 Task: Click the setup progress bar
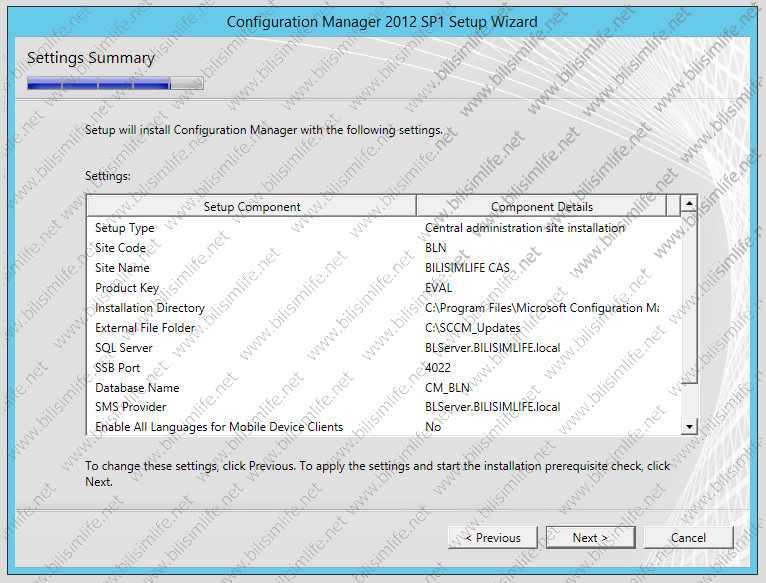[x=115, y=84]
